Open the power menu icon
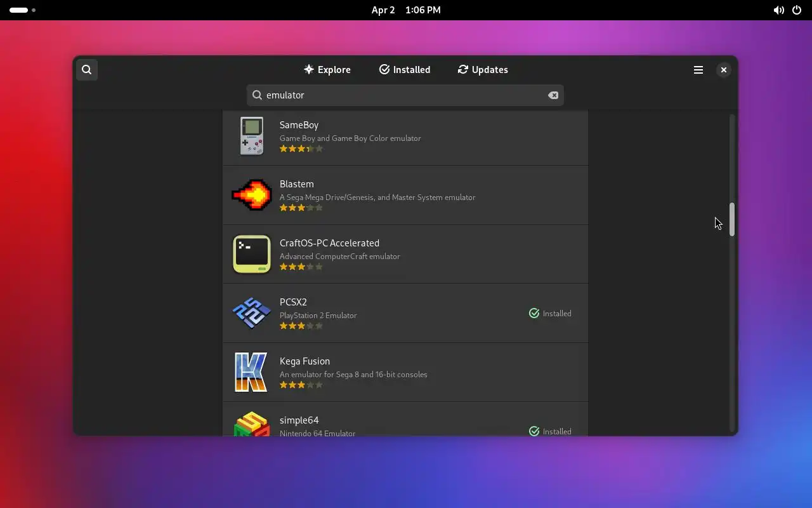This screenshot has height=508, width=812. pyautogui.click(x=797, y=10)
